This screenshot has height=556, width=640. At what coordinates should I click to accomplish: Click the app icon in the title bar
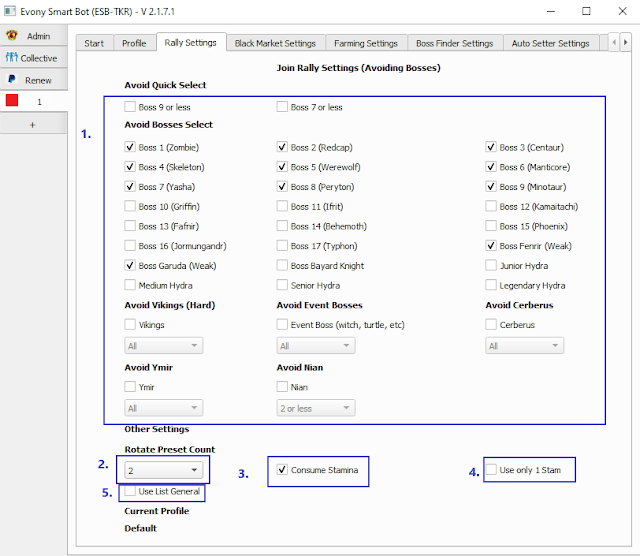10,11
